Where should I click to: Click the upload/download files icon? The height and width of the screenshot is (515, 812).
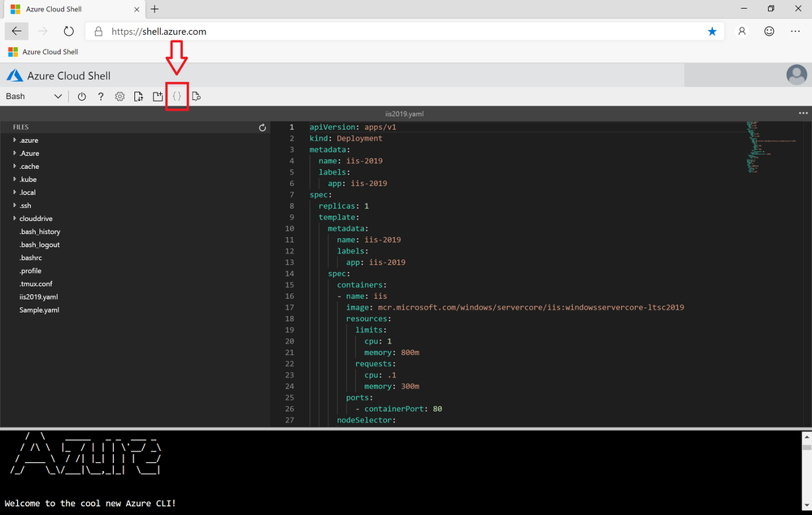pyautogui.click(x=138, y=97)
